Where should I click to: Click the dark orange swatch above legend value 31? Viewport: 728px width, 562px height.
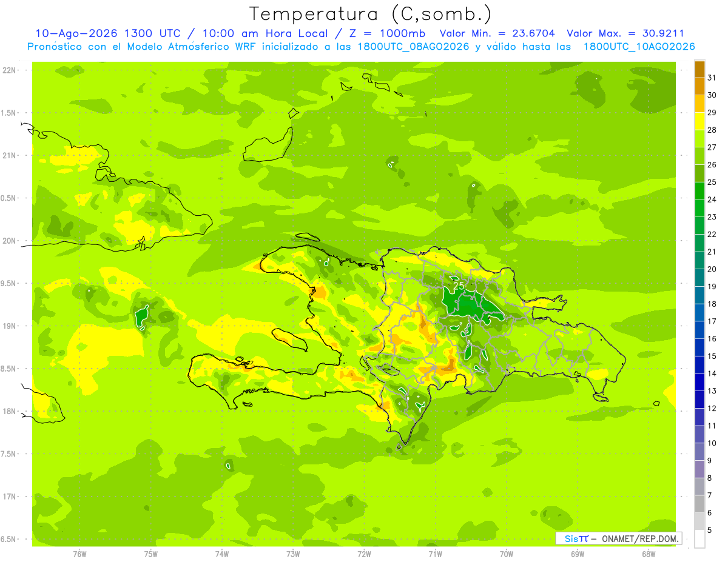tap(699, 69)
